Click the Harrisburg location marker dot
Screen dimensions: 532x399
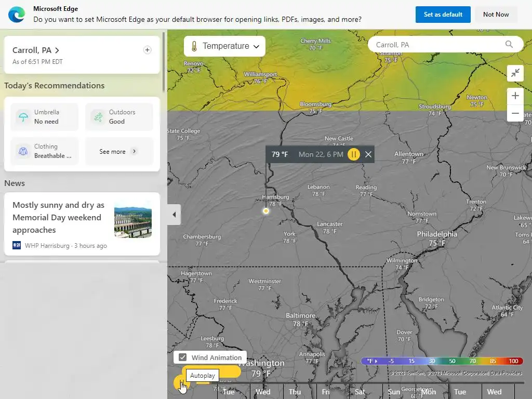tap(266, 211)
